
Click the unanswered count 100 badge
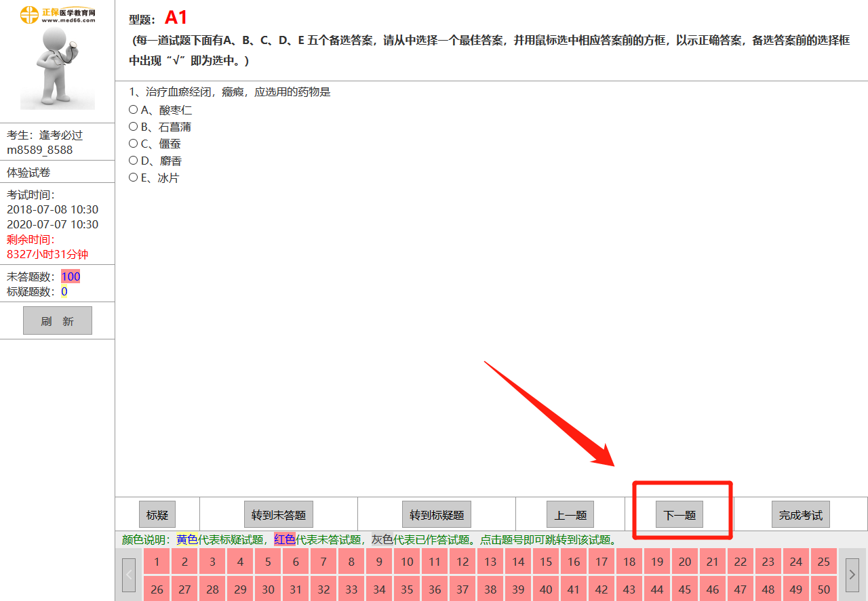point(71,276)
